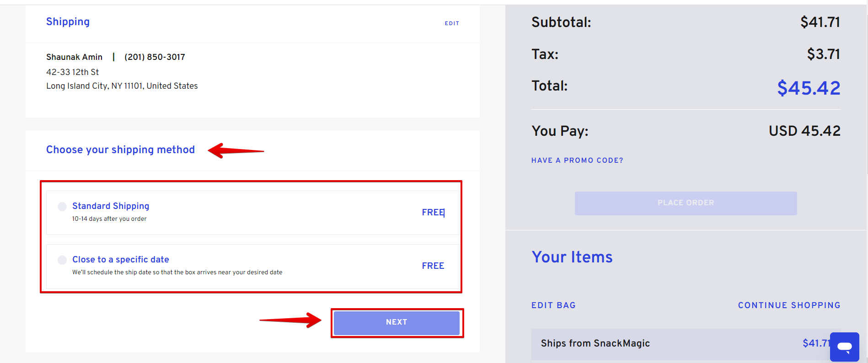Click the Shipping section heading
868x363 pixels.
click(68, 22)
